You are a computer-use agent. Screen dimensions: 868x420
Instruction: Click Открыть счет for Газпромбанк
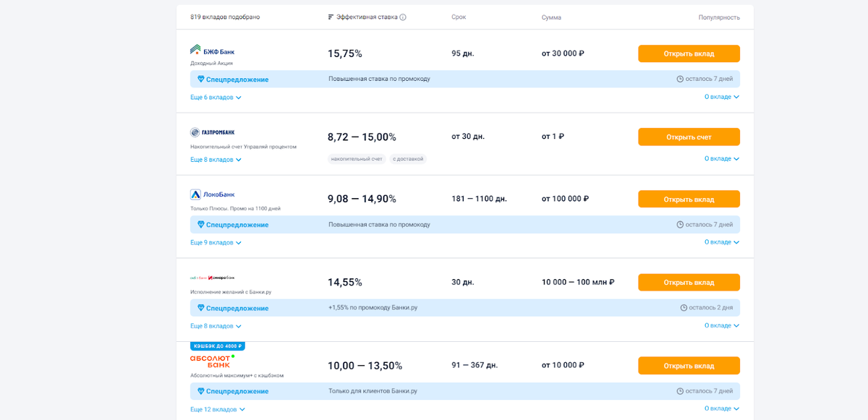click(689, 137)
